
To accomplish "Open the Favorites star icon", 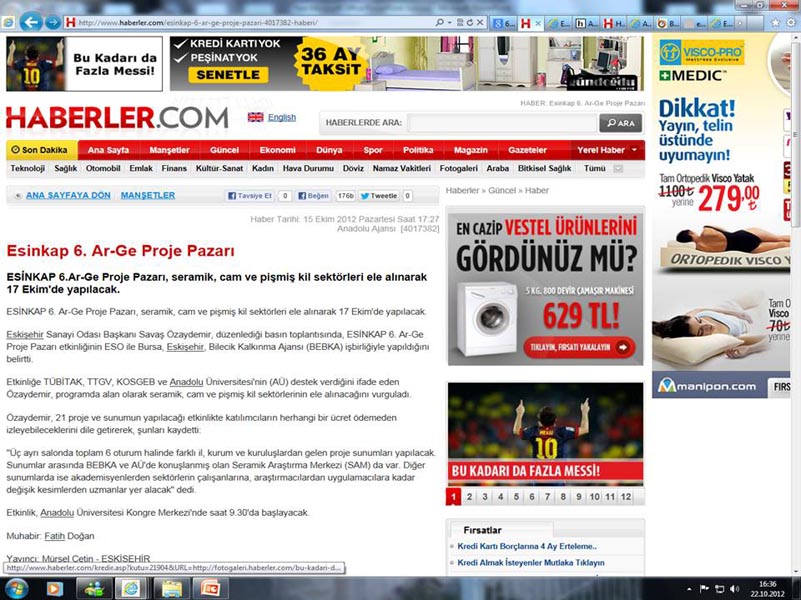I will coord(775,22).
